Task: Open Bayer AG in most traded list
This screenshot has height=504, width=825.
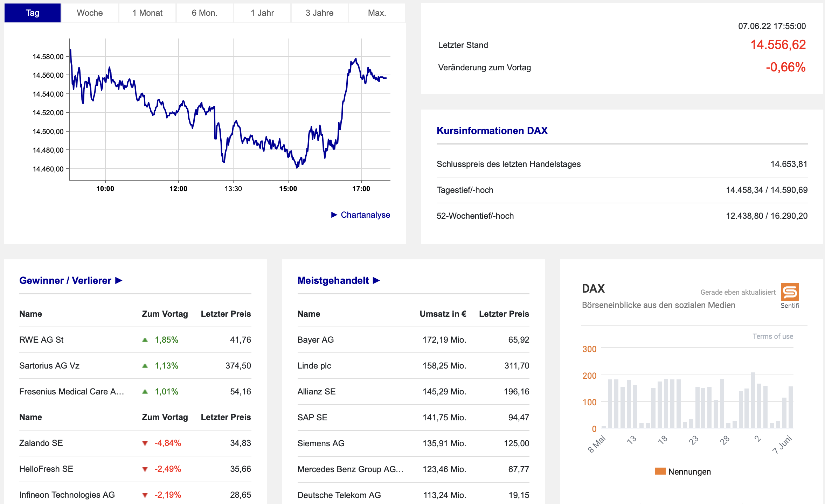Action: click(316, 340)
